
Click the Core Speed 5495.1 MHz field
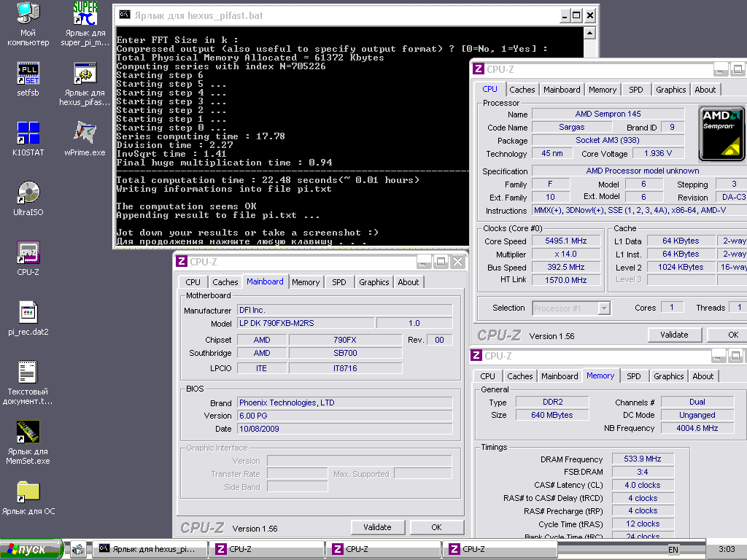pyautogui.click(x=565, y=241)
